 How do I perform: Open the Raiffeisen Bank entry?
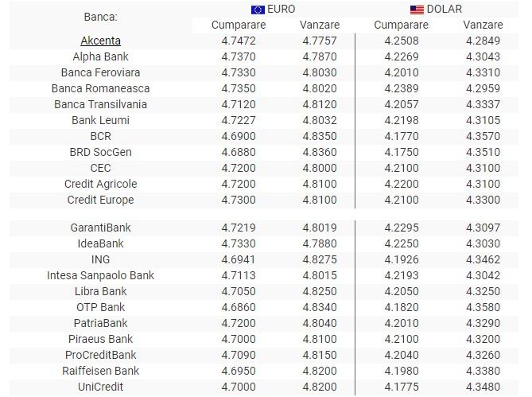click(100, 371)
